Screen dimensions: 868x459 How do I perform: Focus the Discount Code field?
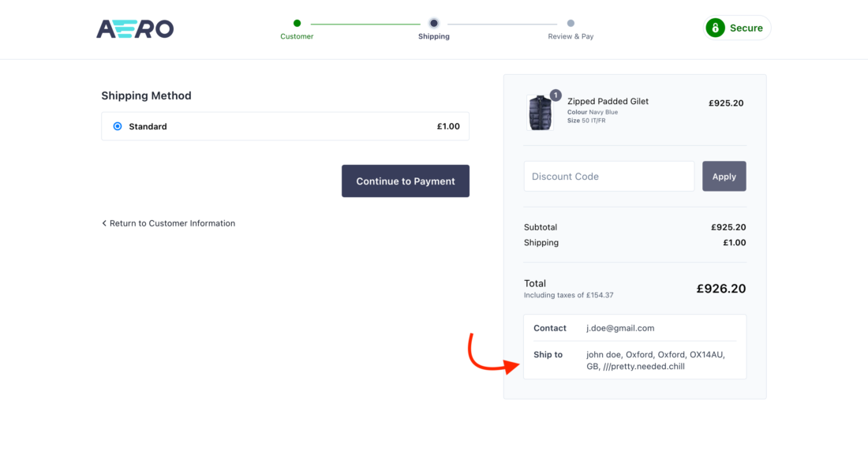click(609, 177)
